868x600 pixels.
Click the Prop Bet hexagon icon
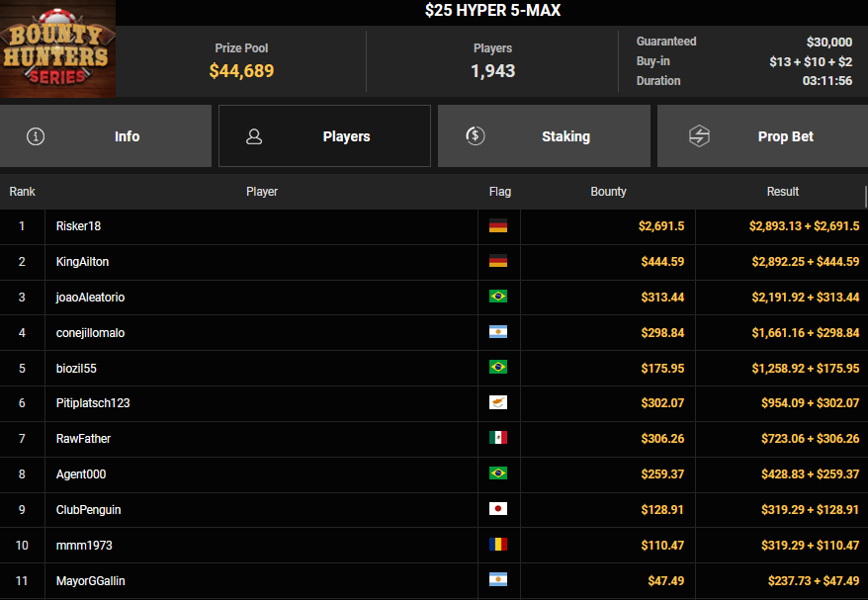(x=699, y=136)
